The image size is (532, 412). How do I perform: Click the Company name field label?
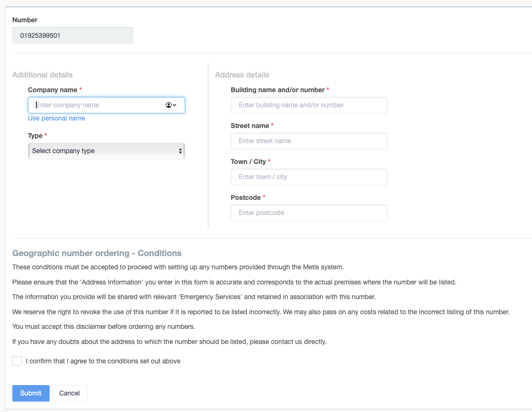tap(52, 90)
